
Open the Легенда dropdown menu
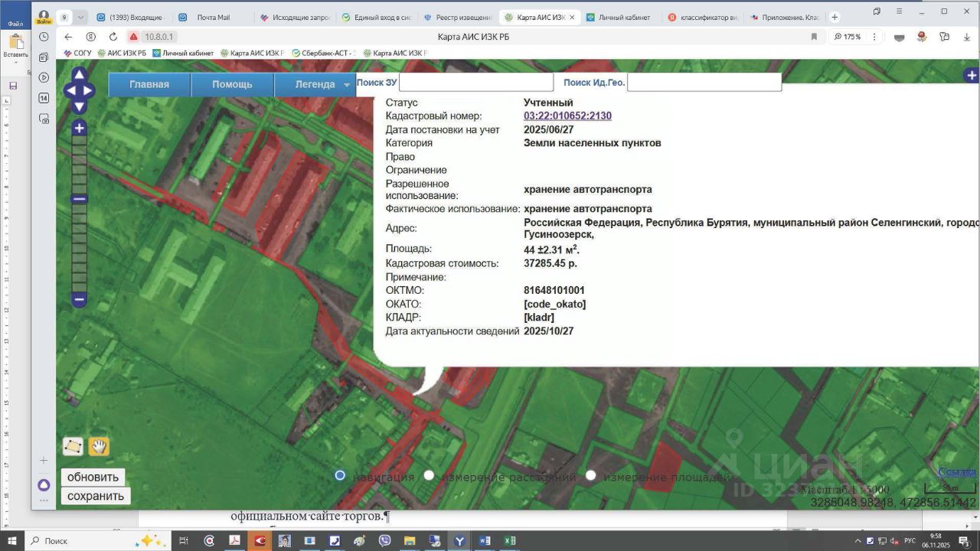[x=315, y=84]
